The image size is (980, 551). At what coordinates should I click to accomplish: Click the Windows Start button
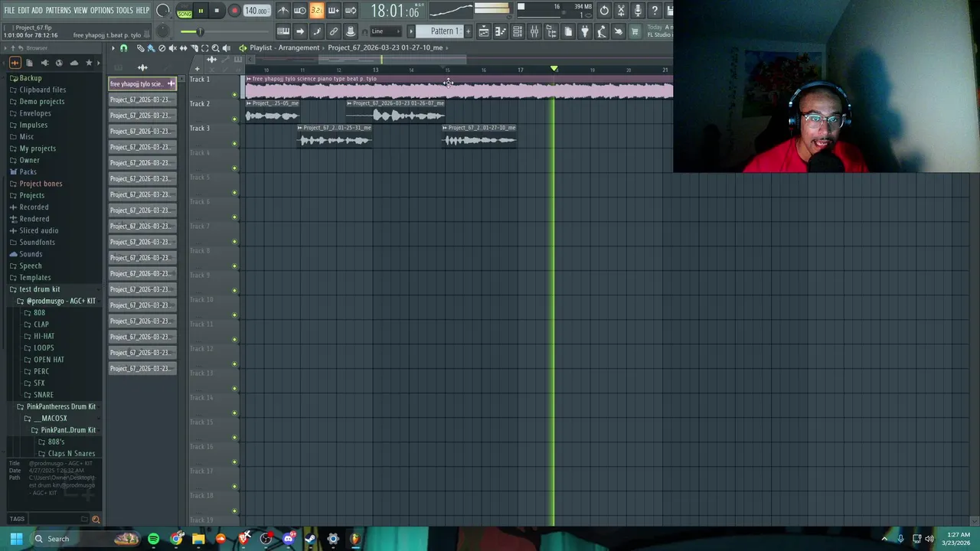point(16,539)
